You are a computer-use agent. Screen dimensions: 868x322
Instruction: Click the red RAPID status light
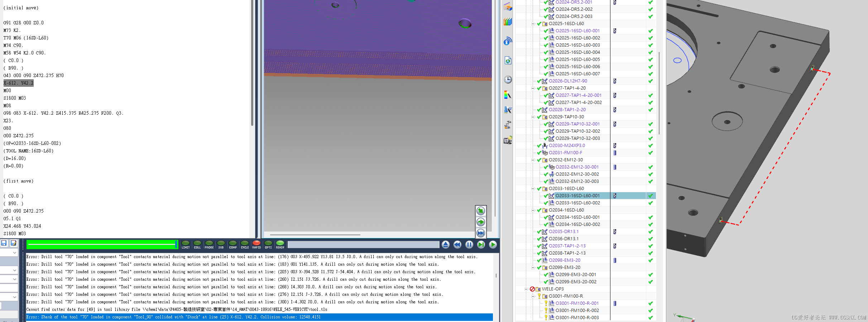click(x=256, y=245)
